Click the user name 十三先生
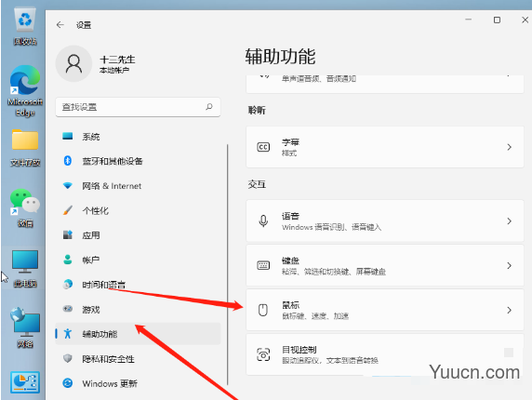 point(117,60)
